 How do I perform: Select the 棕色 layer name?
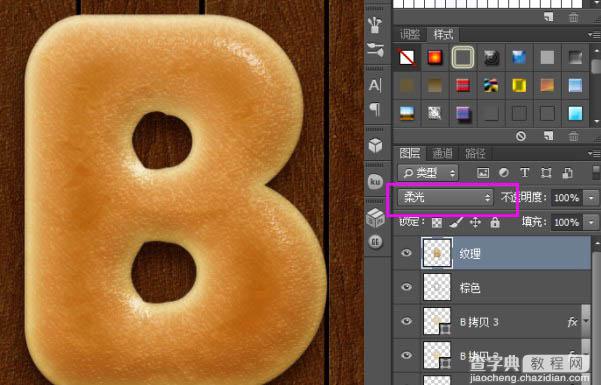(x=470, y=288)
